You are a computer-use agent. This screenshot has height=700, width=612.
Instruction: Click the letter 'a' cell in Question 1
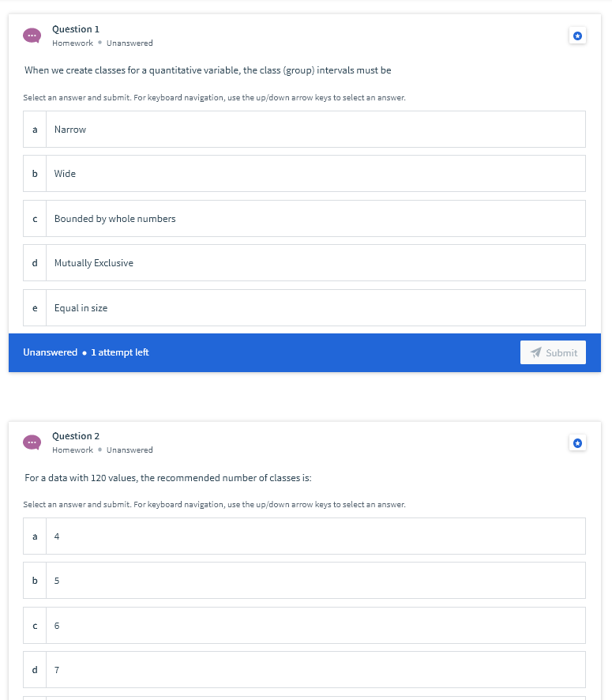34,129
